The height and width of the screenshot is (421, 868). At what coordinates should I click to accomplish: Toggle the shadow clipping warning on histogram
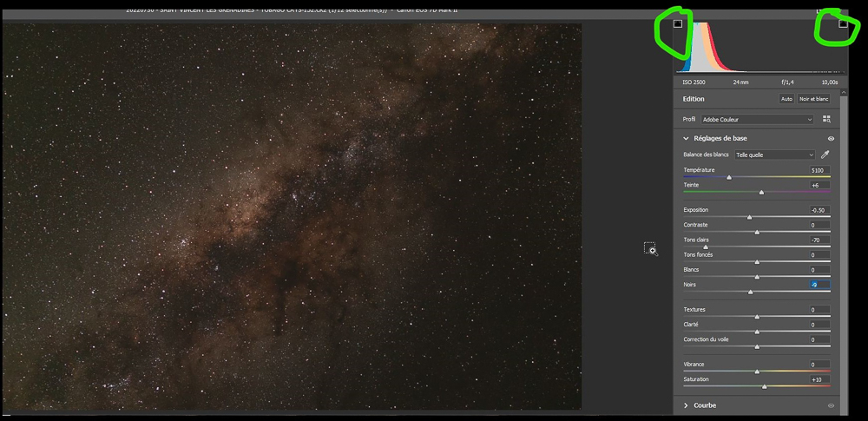(x=678, y=23)
